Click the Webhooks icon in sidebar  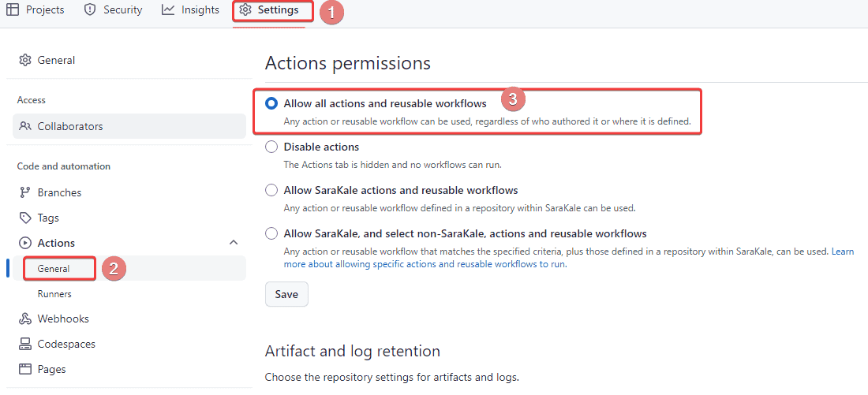pyautogui.click(x=25, y=319)
